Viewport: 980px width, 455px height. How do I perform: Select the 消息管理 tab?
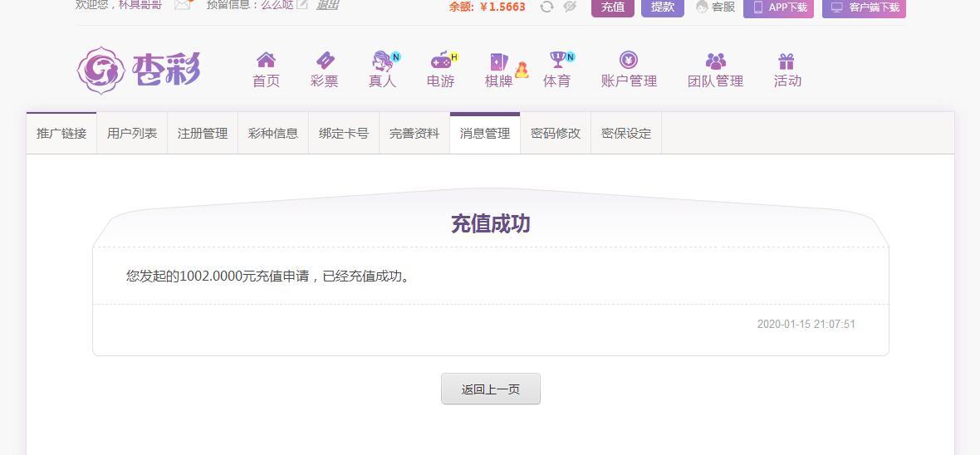pyautogui.click(x=485, y=133)
